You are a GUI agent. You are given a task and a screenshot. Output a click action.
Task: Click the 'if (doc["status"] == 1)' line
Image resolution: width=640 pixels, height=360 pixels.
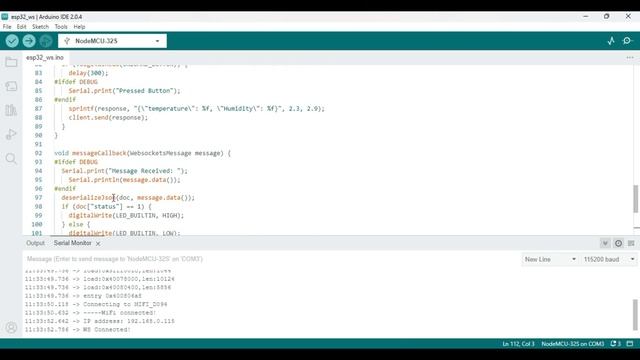(107, 207)
